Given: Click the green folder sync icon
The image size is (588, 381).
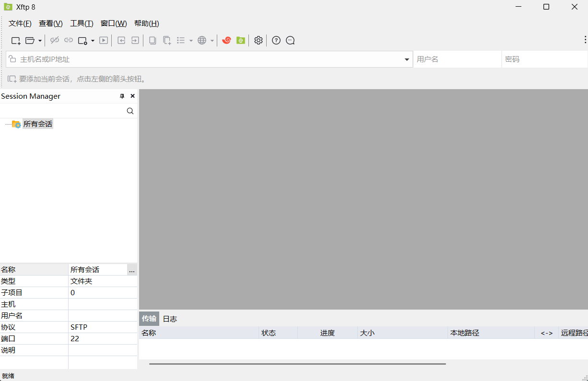Looking at the screenshot, I should click(x=241, y=40).
